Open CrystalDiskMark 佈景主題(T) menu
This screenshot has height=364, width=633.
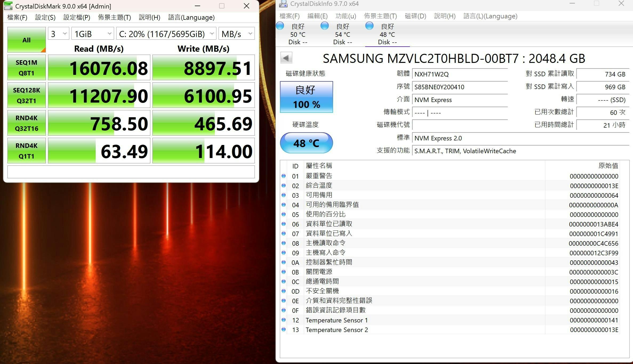tap(115, 17)
